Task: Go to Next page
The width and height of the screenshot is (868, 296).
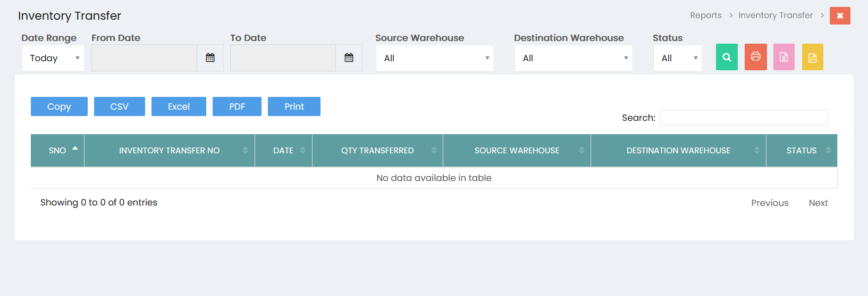Action: [x=819, y=203]
